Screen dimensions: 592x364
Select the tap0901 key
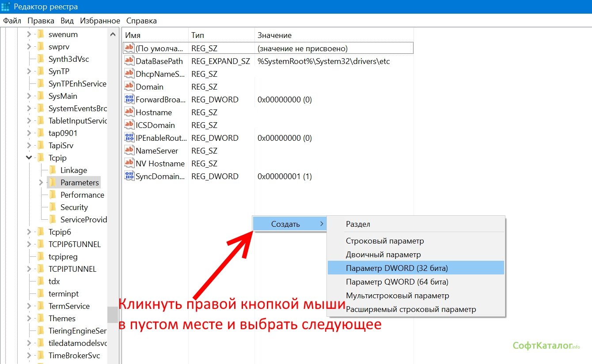tap(63, 133)
